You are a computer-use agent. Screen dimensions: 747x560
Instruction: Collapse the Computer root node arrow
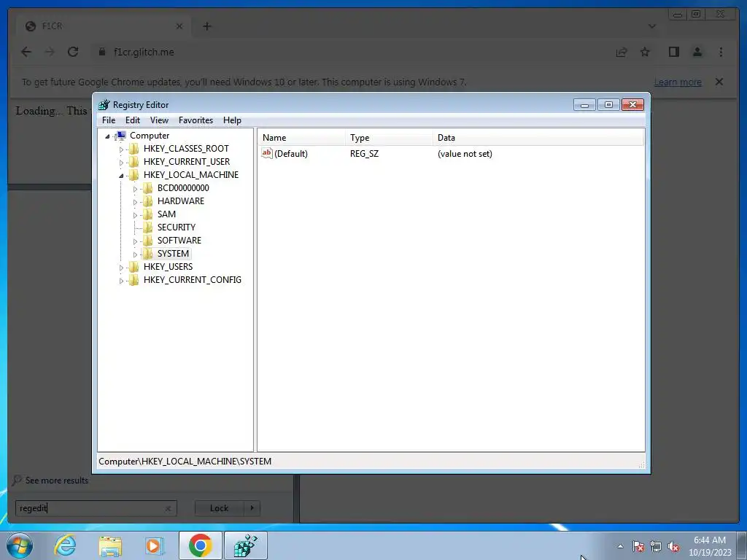click(x=108, y=136)
